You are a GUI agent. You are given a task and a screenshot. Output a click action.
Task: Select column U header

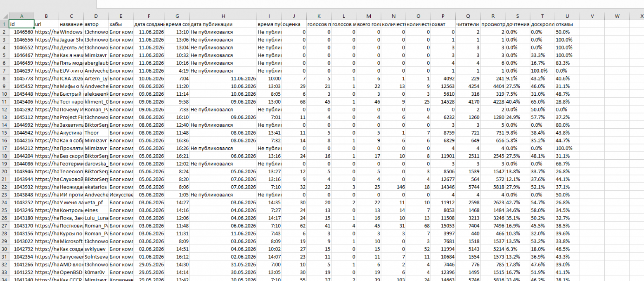(567, 16)
